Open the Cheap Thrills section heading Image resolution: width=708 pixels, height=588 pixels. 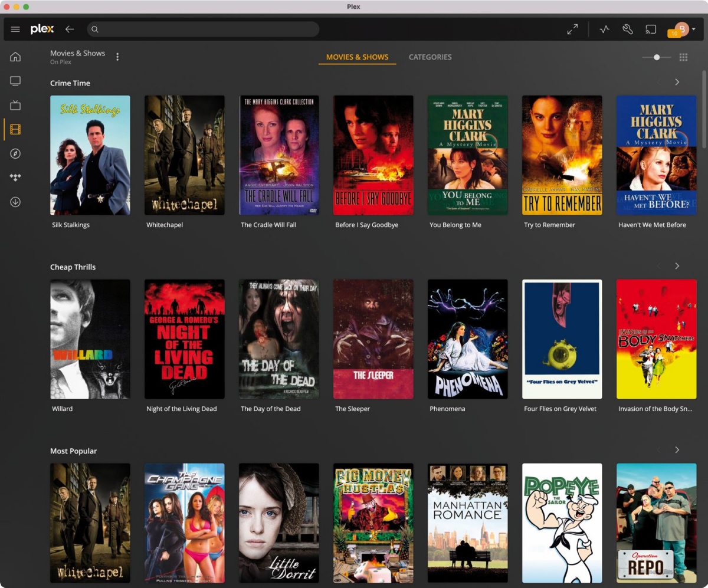(x=73, y=267)
